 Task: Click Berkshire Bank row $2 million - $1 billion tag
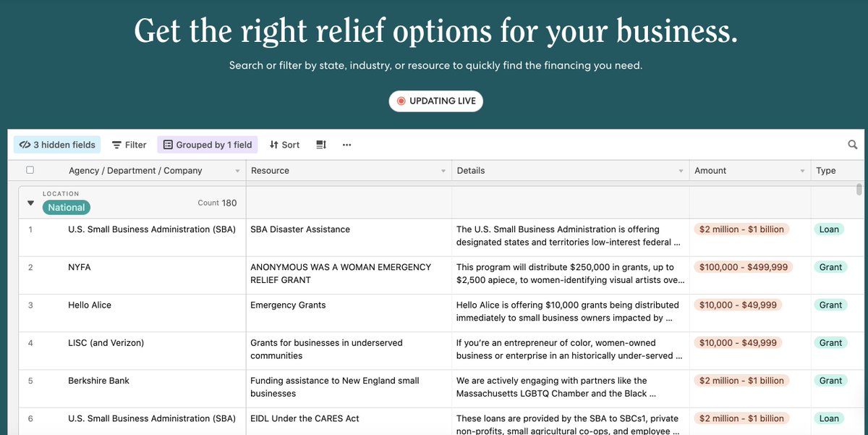(x=741, y=381)
